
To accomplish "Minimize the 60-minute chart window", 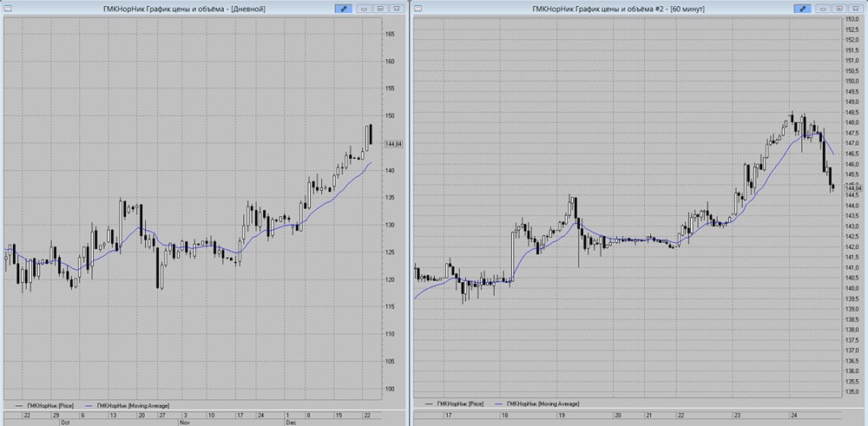I will (x=823, y=9).
